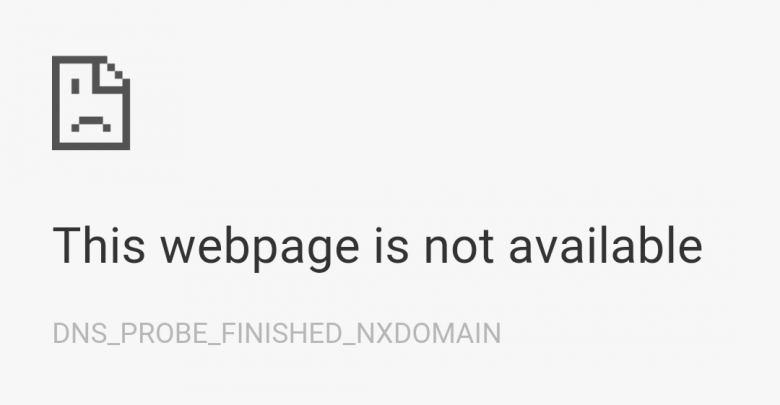This screenshot has width=780, height=405.
Task: Click the word 'webpage' in the heading
Action: pos(259,248)
